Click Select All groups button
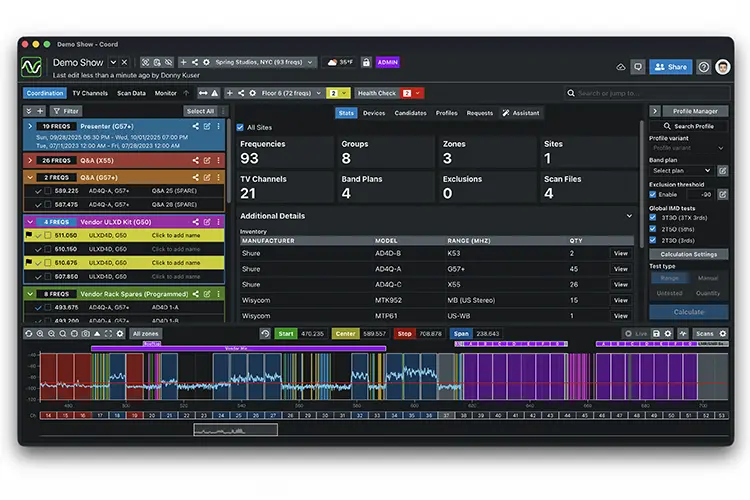The image size is (750, 500). pyautogui.click(x=200, y=111)
